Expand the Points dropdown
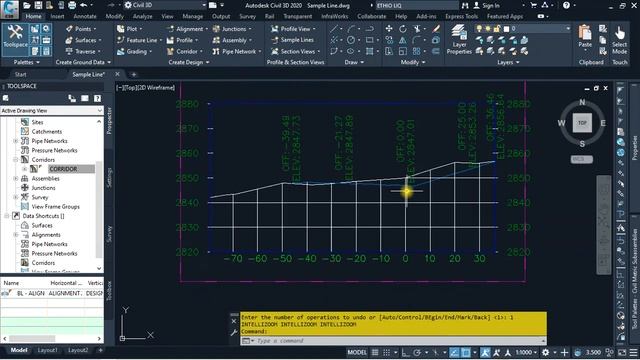Screen dimensions: 640x360 click(95, 29)
